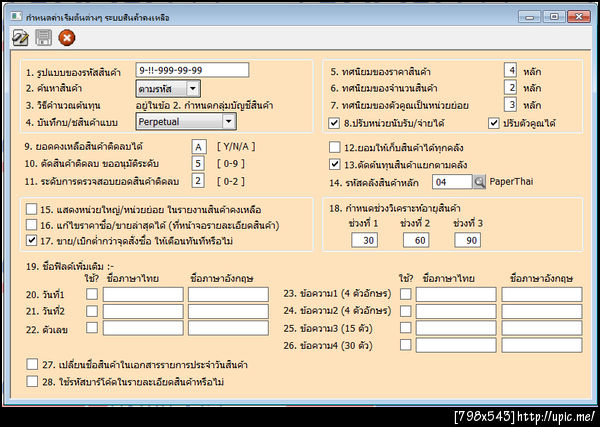Screen dimensions: 600x427
Task: Click the label 19. ชื่อฟิลด์เพิ่มเติม
Action: (70, 266)
